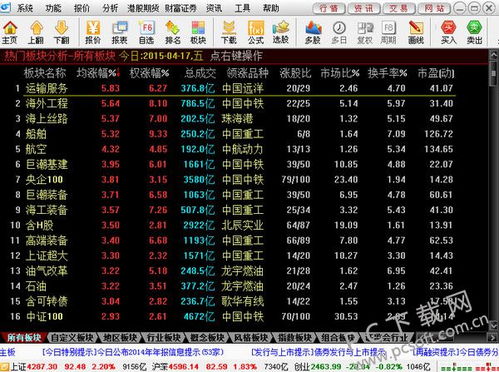Sort by 权涨幅% column header
The height and width of the screenshot is (372, 499).
point(149,73)
